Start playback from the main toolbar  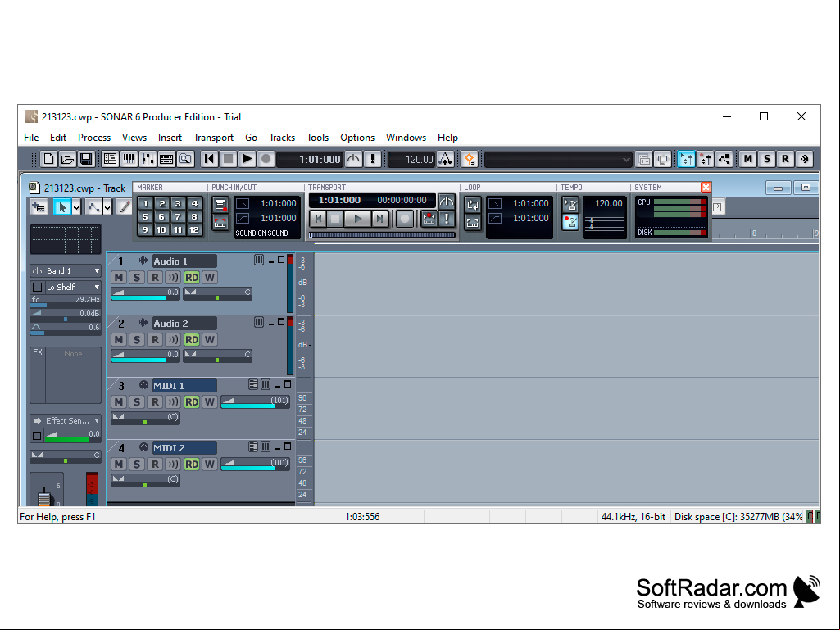click(x=247, y=159)
